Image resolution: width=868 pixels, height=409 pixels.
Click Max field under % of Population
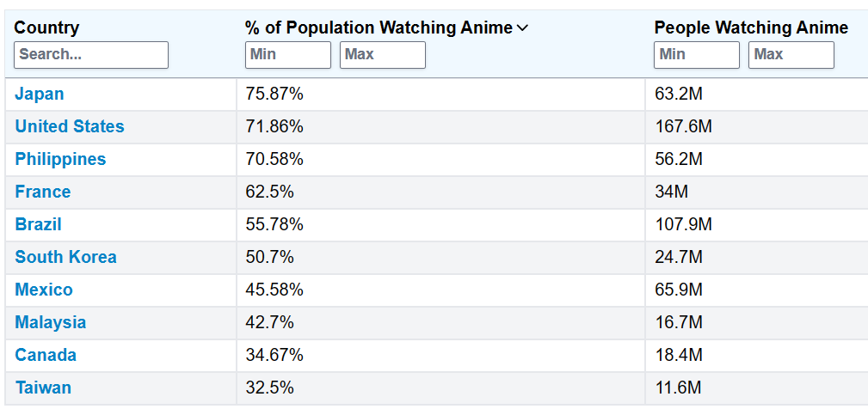(x=383, y=54)
